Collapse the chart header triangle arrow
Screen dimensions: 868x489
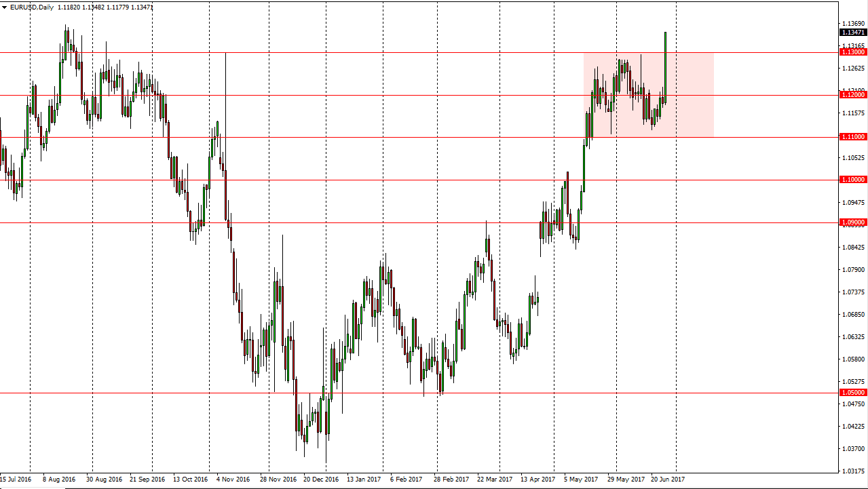click(5, 6)
